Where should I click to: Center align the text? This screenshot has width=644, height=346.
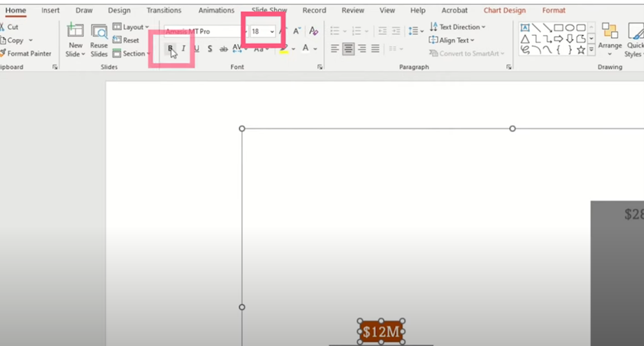pos(348,49)
